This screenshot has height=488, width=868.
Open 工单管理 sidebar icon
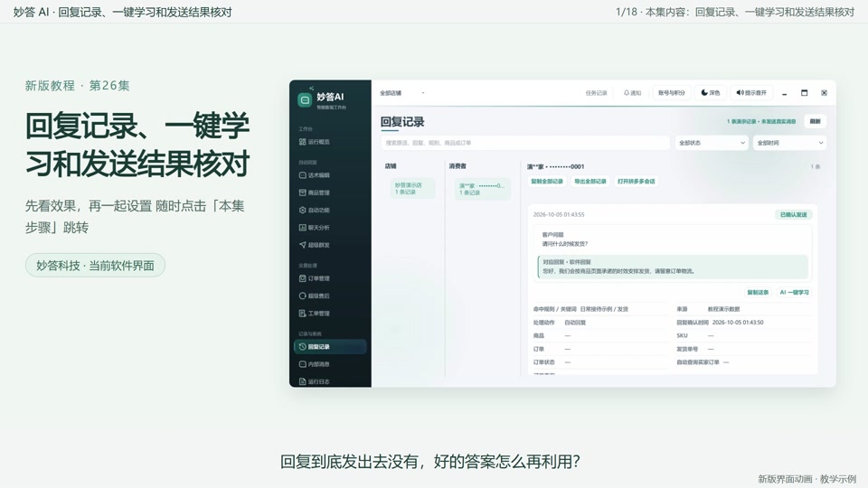[302, 314]
